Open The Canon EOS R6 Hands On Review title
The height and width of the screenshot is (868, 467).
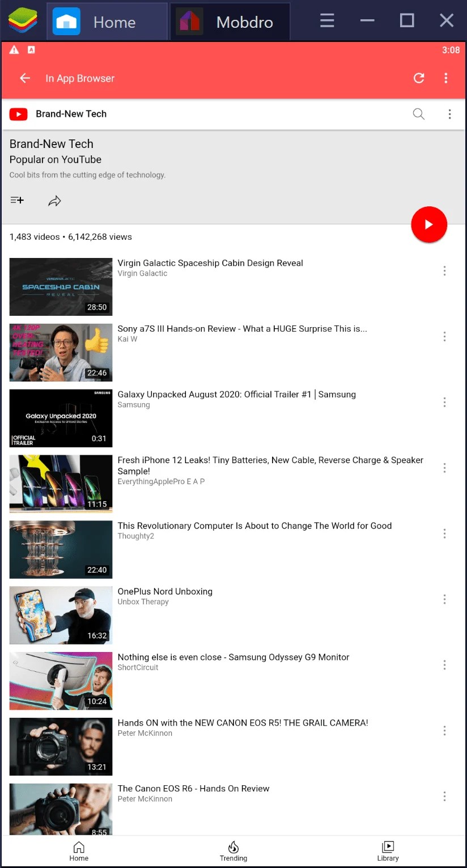193,789
